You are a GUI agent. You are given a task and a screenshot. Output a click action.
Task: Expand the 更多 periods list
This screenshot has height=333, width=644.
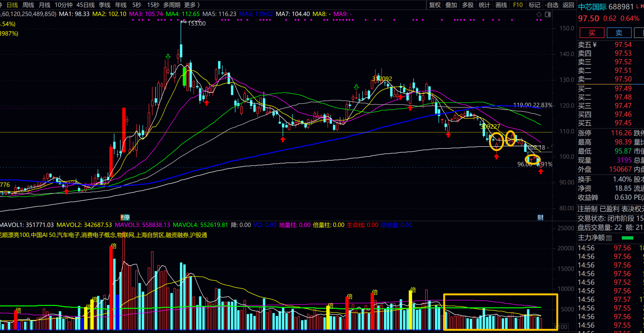tap(192, 5)
